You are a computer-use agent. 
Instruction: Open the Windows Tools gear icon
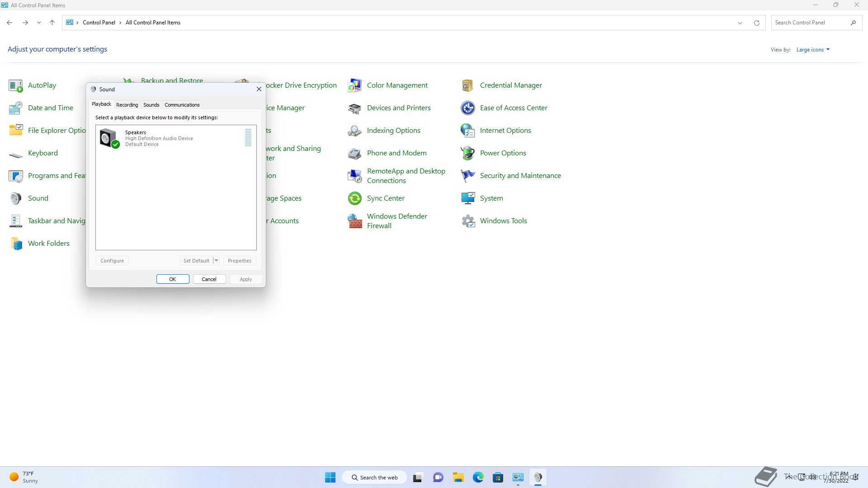point(468,221)
